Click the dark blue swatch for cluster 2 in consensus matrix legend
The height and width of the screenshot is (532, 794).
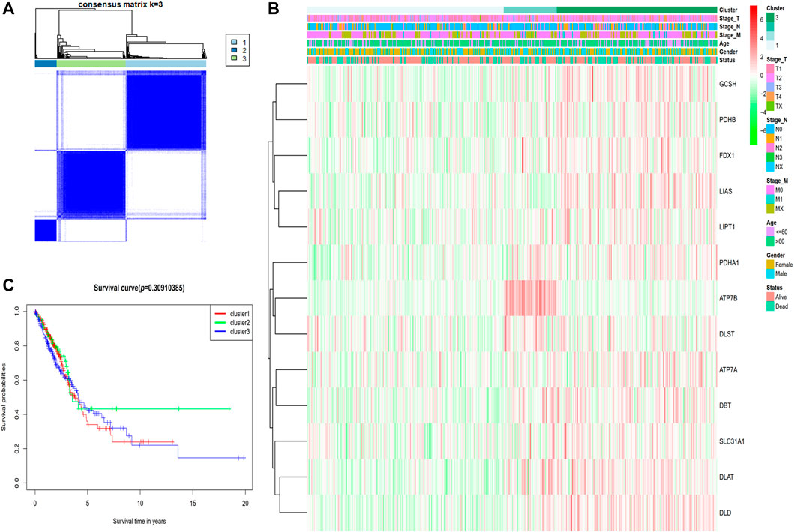click(234, 51)
